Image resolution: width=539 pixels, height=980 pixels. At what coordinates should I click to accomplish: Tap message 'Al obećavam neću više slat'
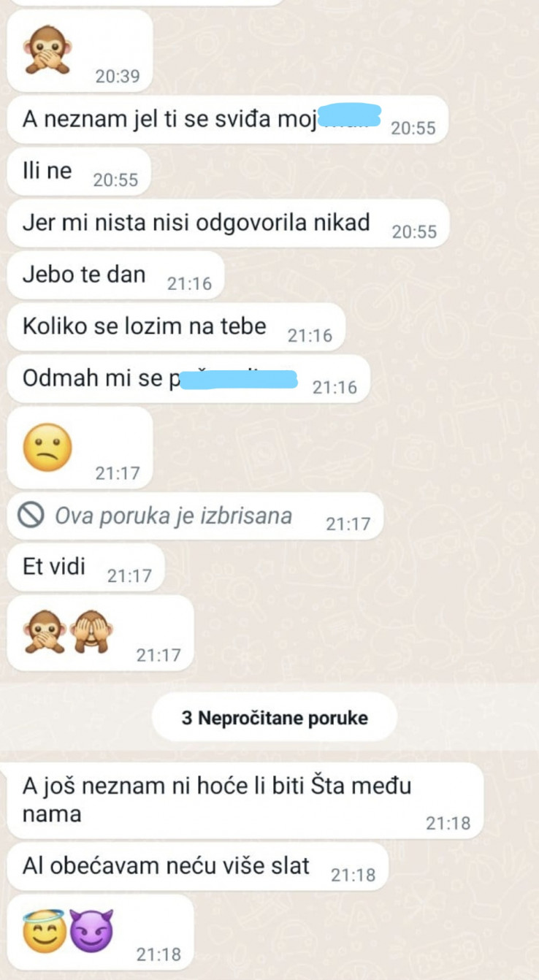198,867
